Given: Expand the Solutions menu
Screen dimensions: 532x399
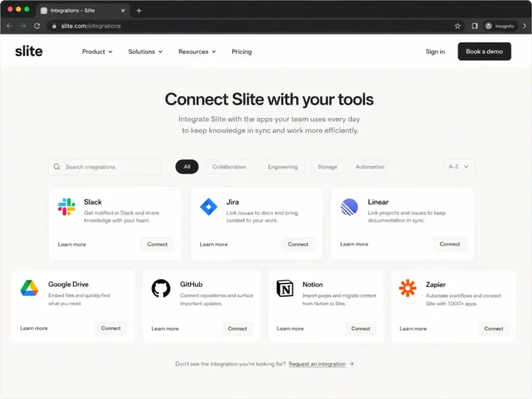Looking at the screenshot, I should pyautogui.click(x=145, y=51).
